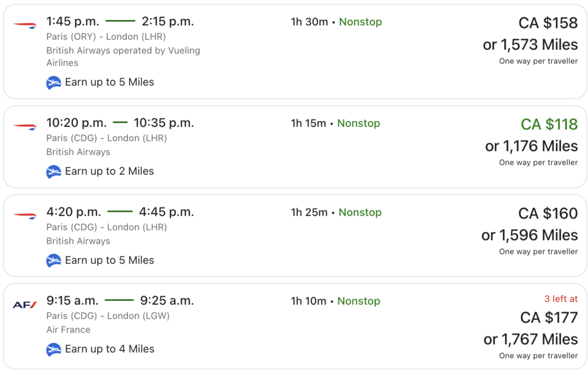The image size is (588, 371).
Task: Open the Nonstop label on the 1h 30m flight
Action: [361, 21]
